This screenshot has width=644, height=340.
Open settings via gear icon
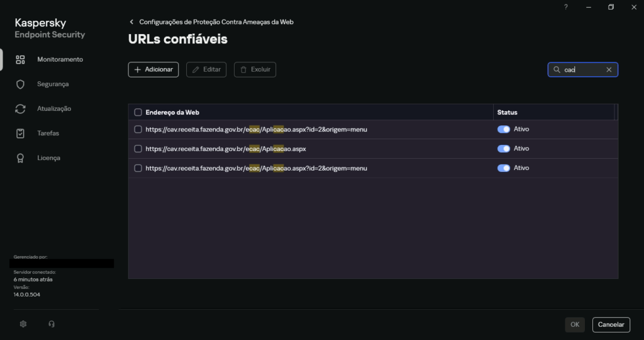tap(23, 324)
